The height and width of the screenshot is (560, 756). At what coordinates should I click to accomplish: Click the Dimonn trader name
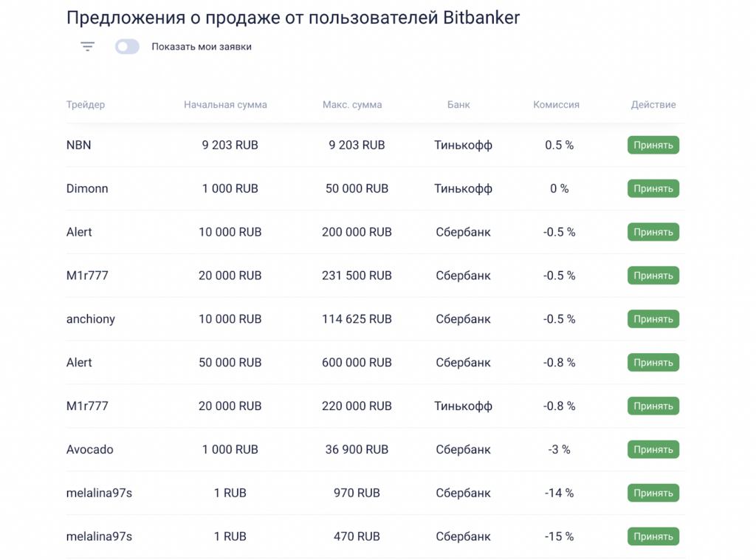pos(87,188)
